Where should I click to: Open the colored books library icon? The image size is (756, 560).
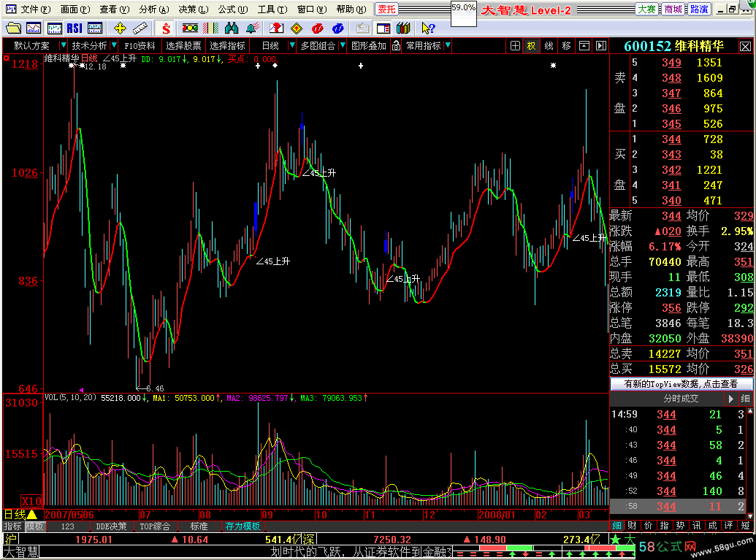tap(403, 28)
